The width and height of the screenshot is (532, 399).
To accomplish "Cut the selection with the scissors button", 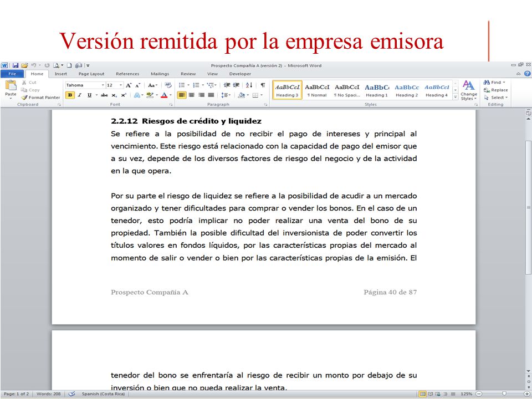I will 29,83.
